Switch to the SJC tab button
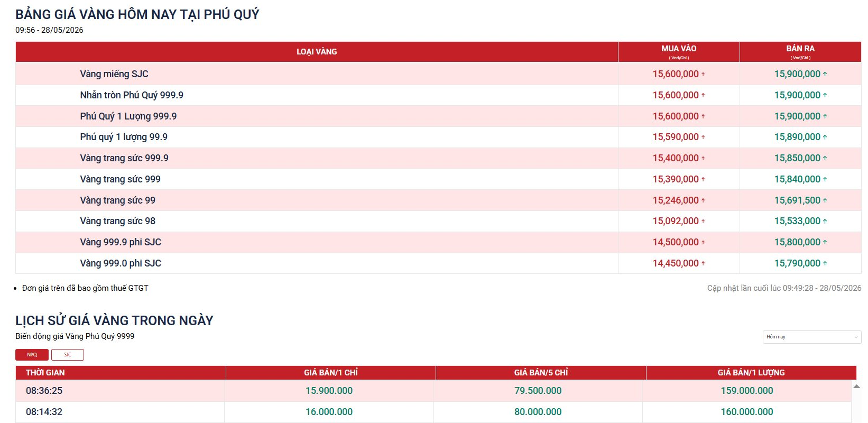868x423 pixels. 68,355
